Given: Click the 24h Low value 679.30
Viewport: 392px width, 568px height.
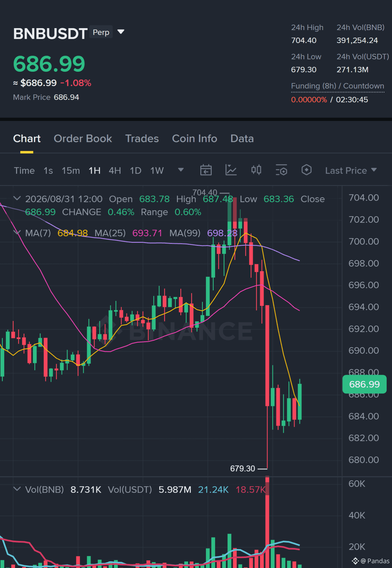Looking at the screenshot, I should click(304, 70).
